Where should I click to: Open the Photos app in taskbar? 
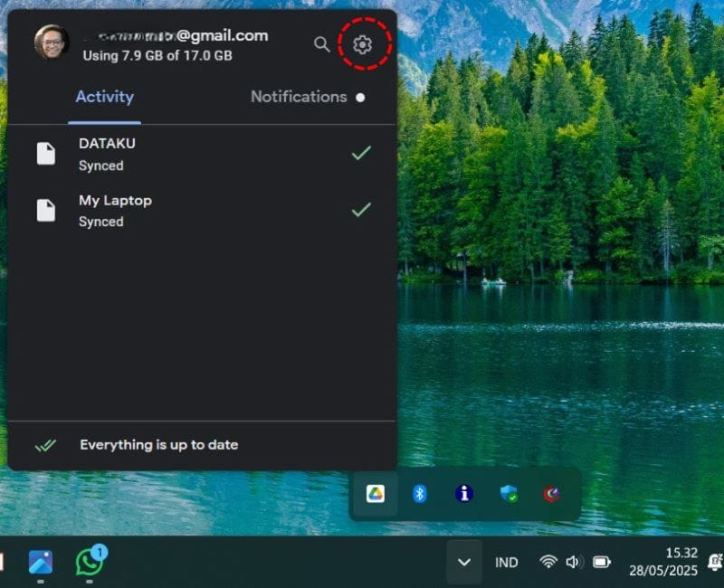(41, 562)
